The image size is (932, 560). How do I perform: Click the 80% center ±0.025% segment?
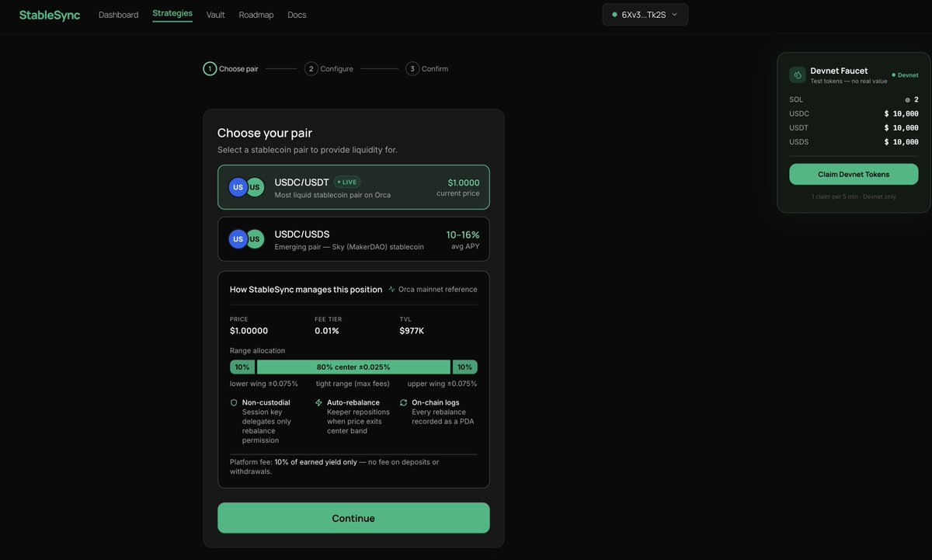point(353,367)
